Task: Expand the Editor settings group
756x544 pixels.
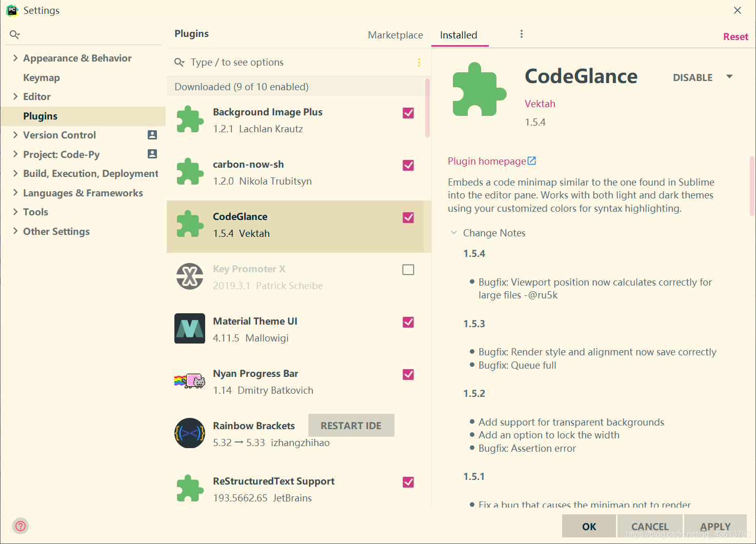Action: (15, 96)
